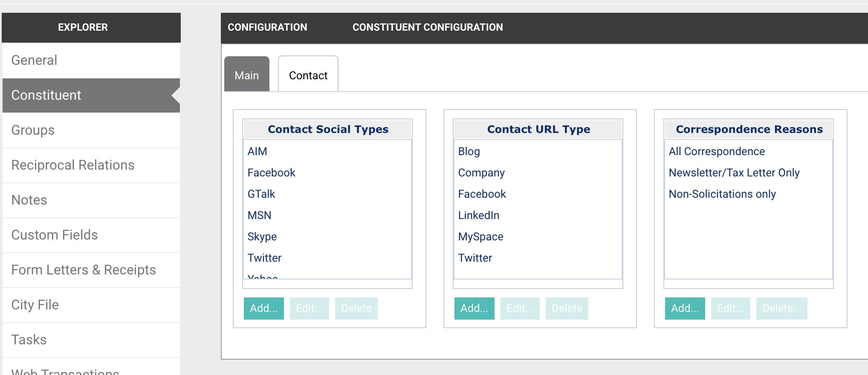Select GTalk in Contact Social Types
The height and width of the screenshot is (375, 868).
pyautogui.click(x=261, y=194)
